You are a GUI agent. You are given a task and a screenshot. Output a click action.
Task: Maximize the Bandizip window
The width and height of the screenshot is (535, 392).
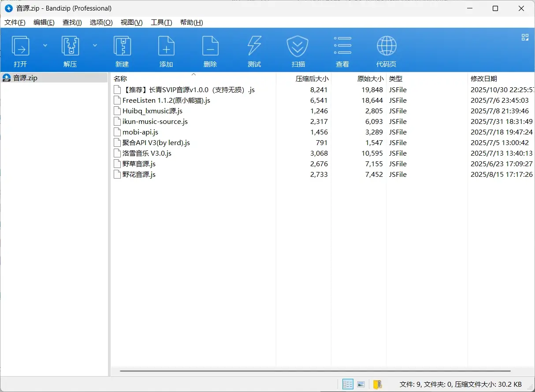click(x=495, y=8)
